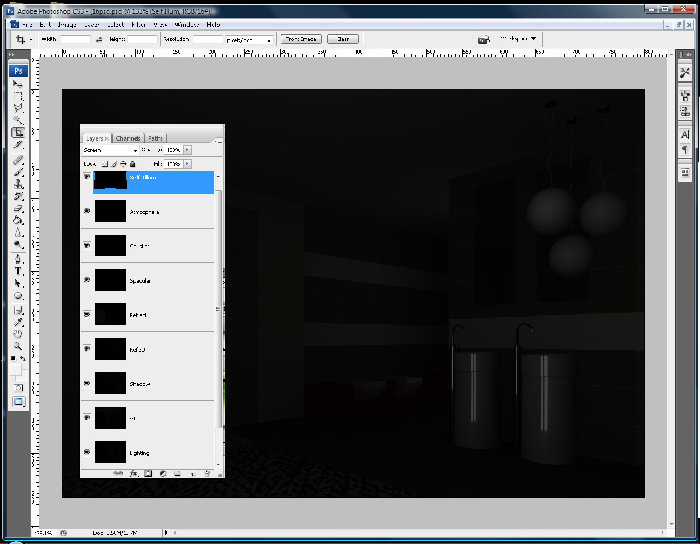Open the Screen blend mode dropdown
This screenshot has height=544, width=700.
point(110,150)
